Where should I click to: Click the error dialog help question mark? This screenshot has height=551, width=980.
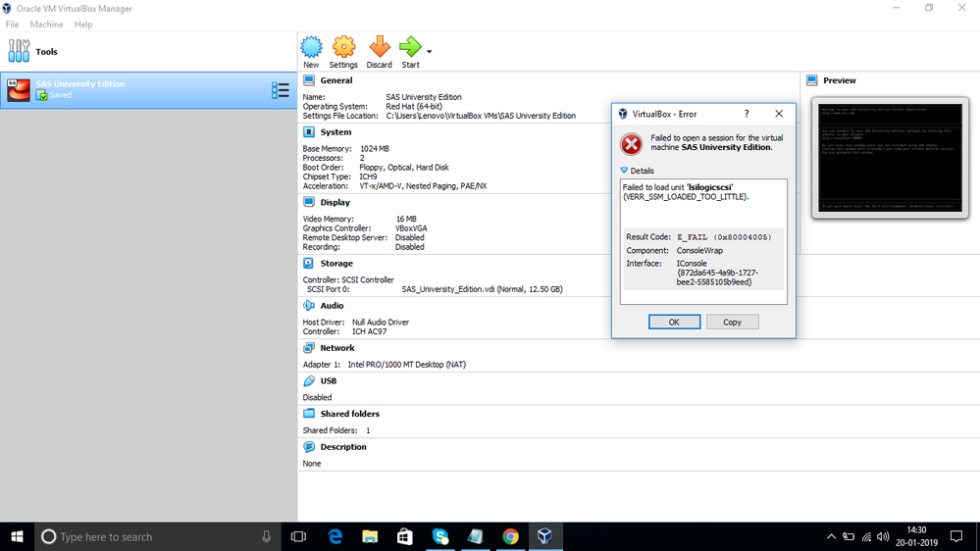[x=747, y=114]
